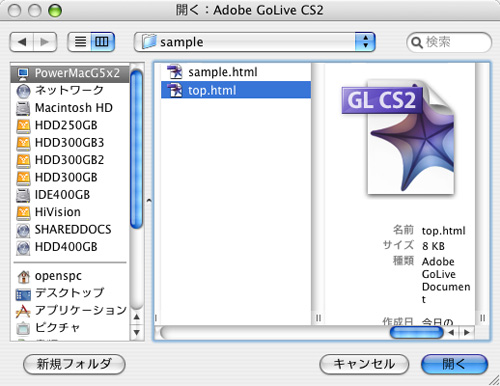Open the HDD250GB drive
This screenshot has width=500, height=386.
(x=70, y=125)
